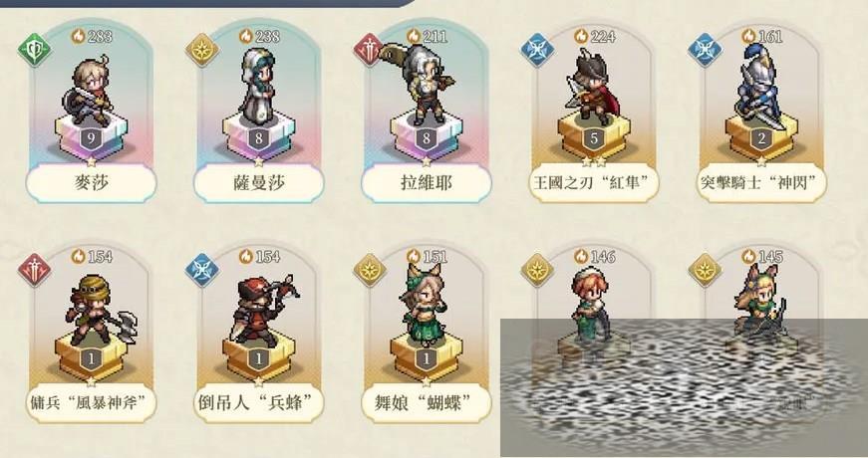Click the blue class icon on 神閃 card
This screenshot has width=868, height=458.
[705, 51]
